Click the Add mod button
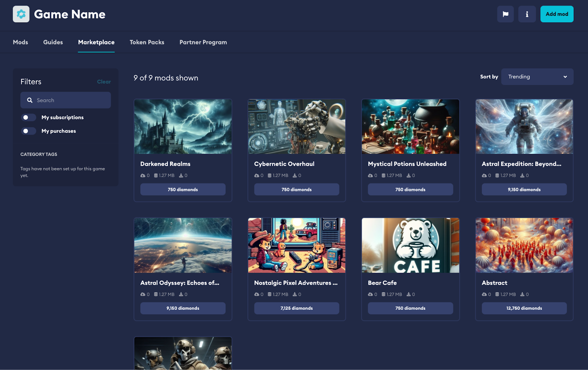The height and width of the screenshot is (370, 588). coord(556,14)
